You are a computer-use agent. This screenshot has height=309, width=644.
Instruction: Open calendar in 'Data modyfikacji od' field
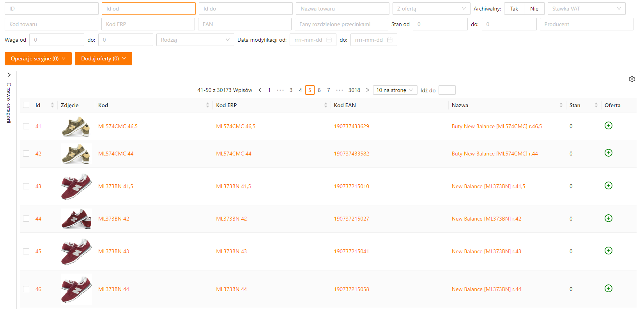329,40
